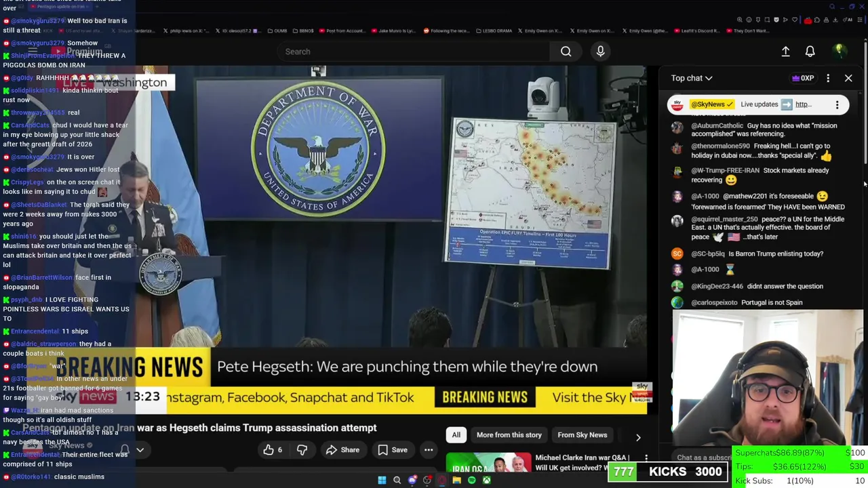Open the YouTube account avatar menu
Screen dimensions: 868x488
tap(839, 52)
